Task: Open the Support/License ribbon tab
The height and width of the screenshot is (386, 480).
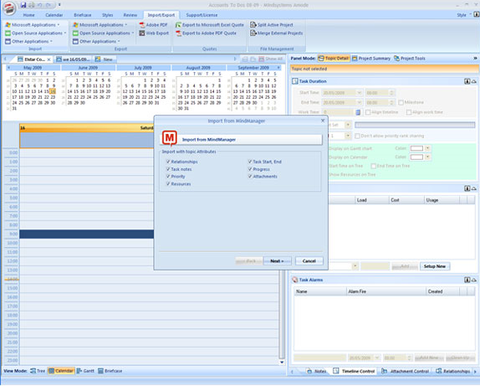Action: (202, 15)
